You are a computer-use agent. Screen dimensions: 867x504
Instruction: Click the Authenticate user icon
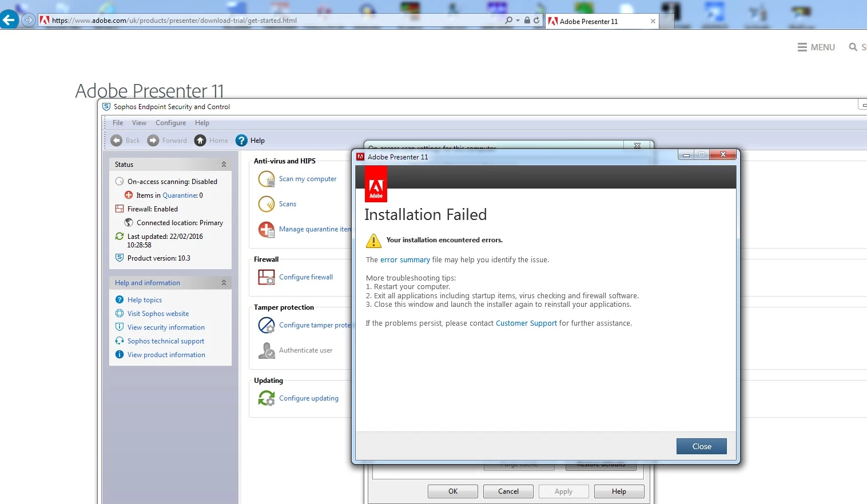click(267, 350)
